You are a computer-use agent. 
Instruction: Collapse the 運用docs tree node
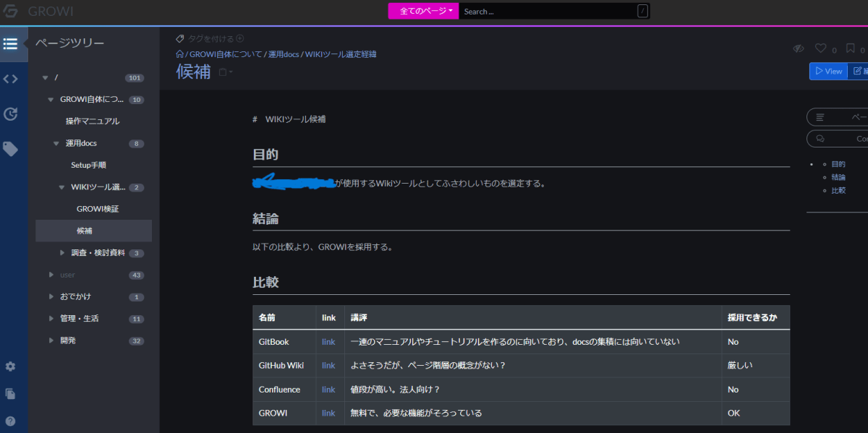(56, 143)
